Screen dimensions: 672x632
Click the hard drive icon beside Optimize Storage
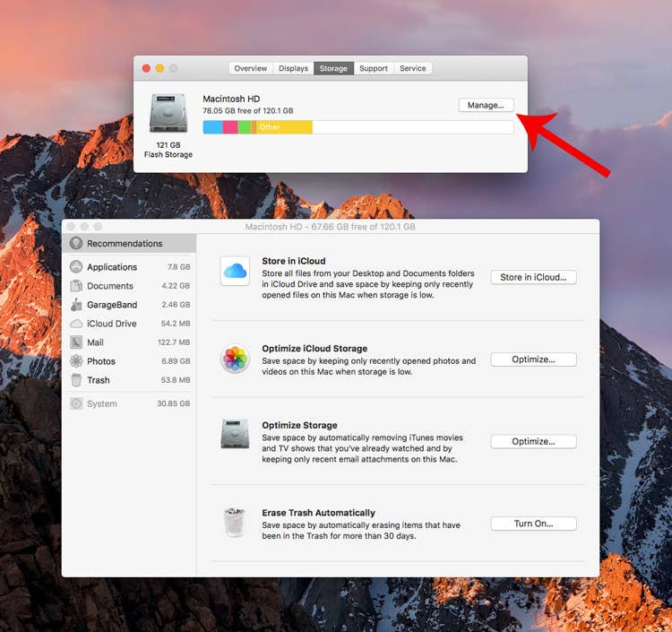click(x=235, y=434)
